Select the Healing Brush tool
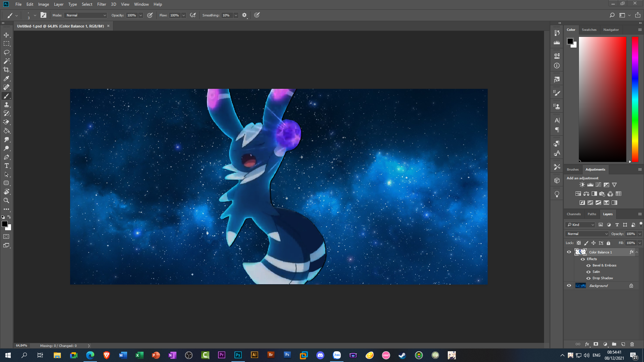This screenshot has width=644, height=362. [6, 87]
